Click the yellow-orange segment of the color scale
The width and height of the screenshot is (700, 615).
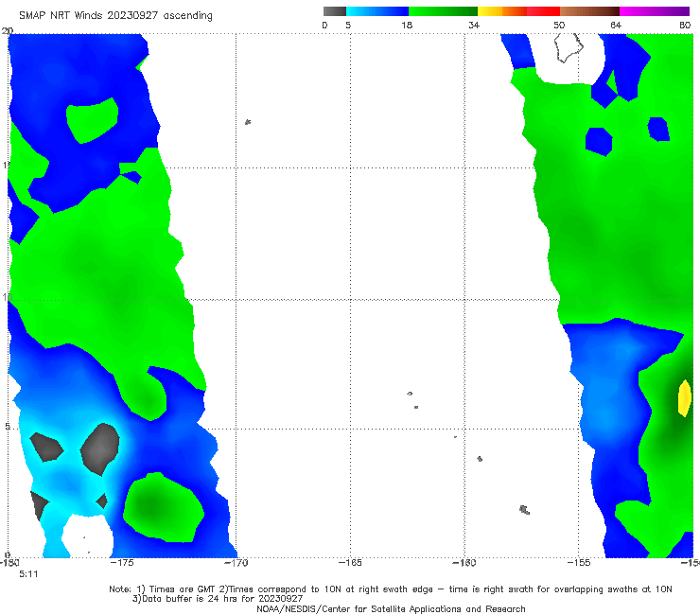502,11
